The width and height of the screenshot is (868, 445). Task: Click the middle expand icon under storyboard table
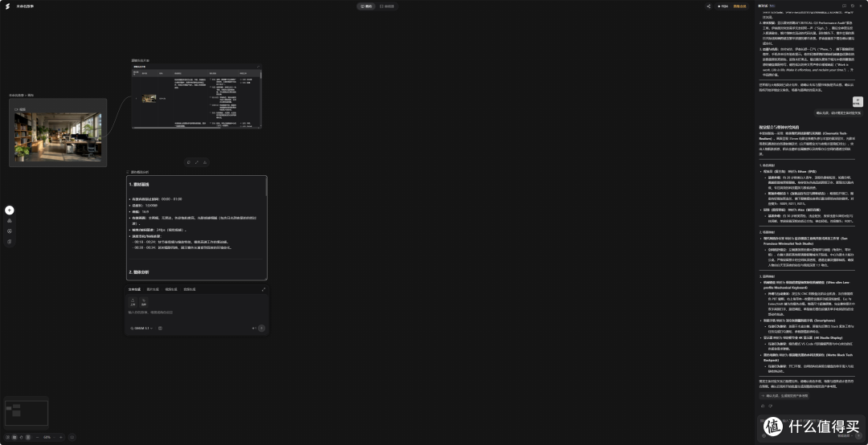click(x=197, y=162)
